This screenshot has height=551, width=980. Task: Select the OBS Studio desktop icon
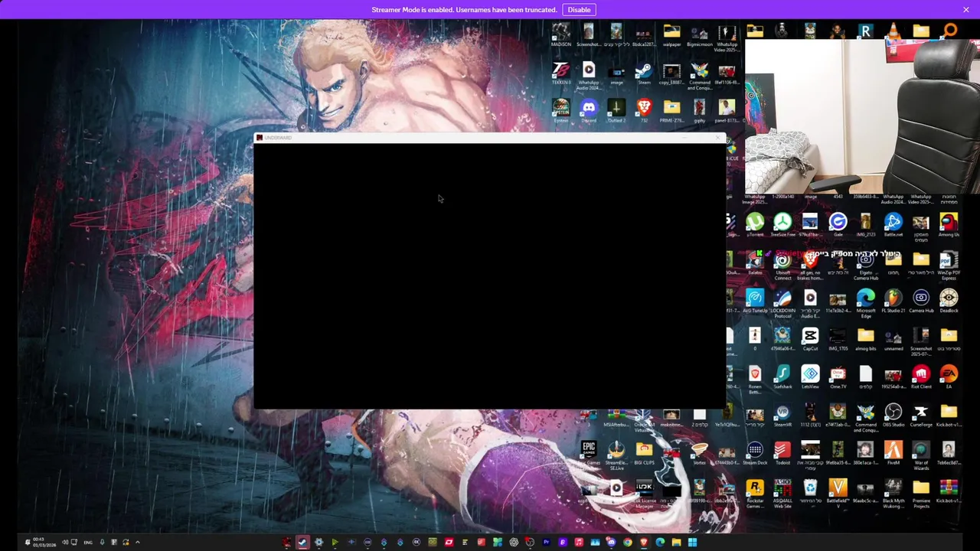[893, 416]
